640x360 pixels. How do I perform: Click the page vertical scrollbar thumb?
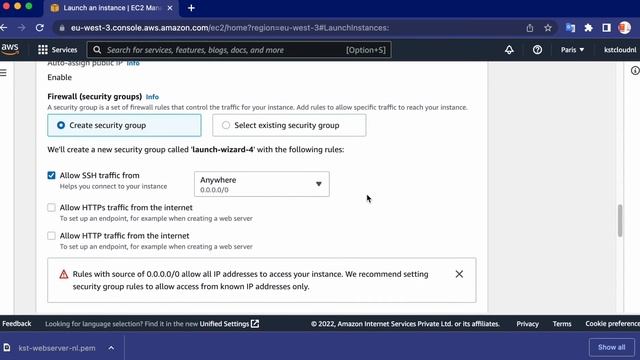[x=620, y=221]
